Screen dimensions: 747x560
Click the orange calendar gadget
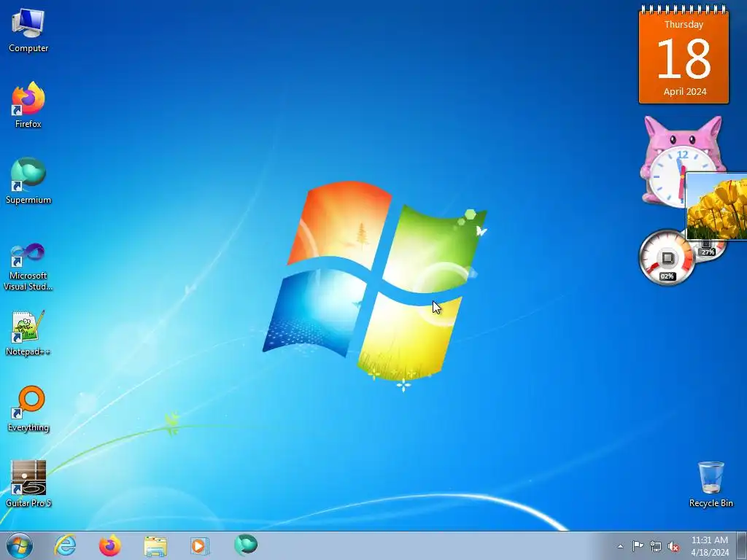[x=684, y=55]
